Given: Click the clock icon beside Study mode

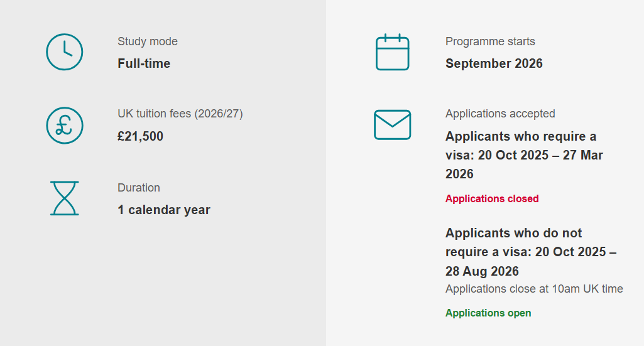Looking at the screenshot, I should pos(64,52).
